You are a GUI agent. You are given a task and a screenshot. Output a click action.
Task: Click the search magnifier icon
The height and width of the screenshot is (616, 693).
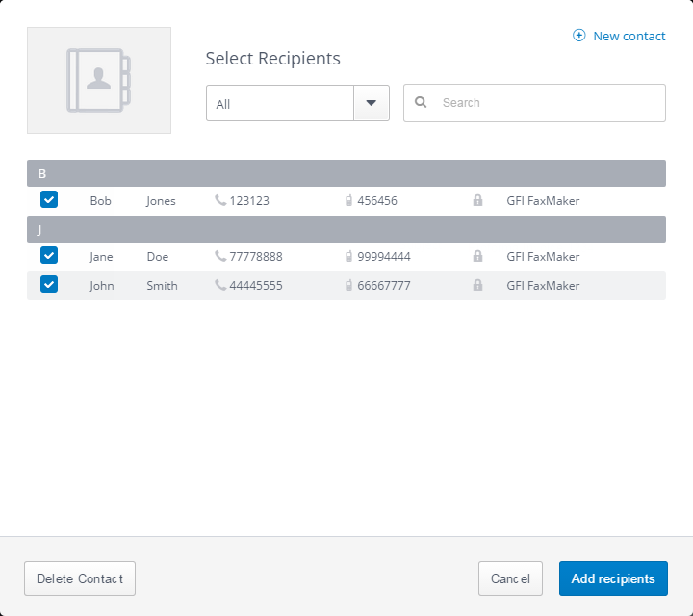pos(421,103)
